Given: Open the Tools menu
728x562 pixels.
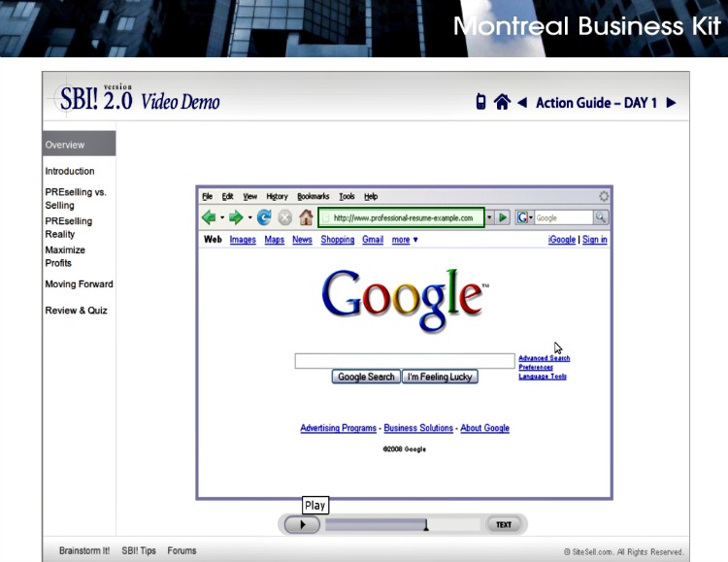Looking at the screenshot, I should point(347,196).
